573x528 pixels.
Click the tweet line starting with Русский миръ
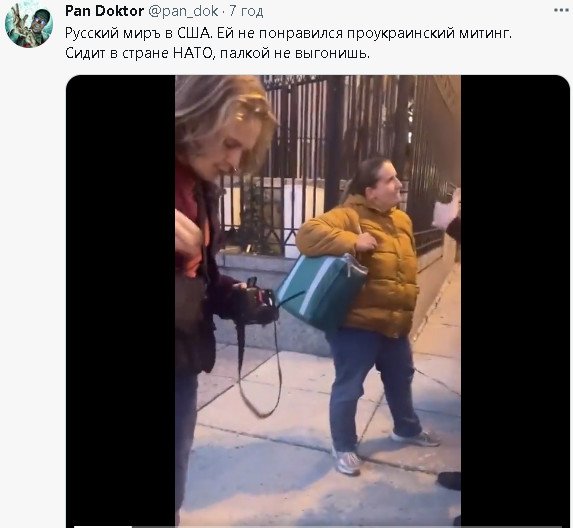click(288, 33)
